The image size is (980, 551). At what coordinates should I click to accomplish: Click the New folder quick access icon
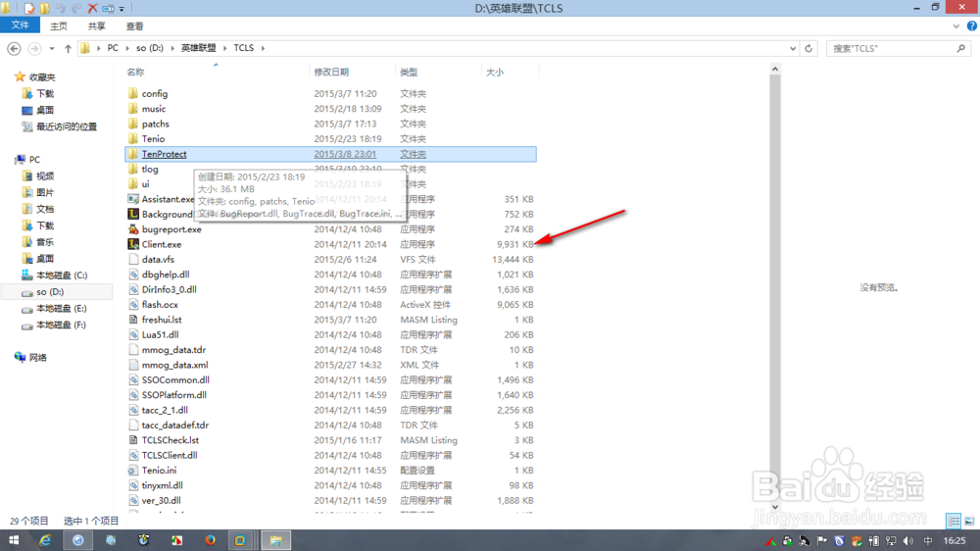[x=45, y=8]
